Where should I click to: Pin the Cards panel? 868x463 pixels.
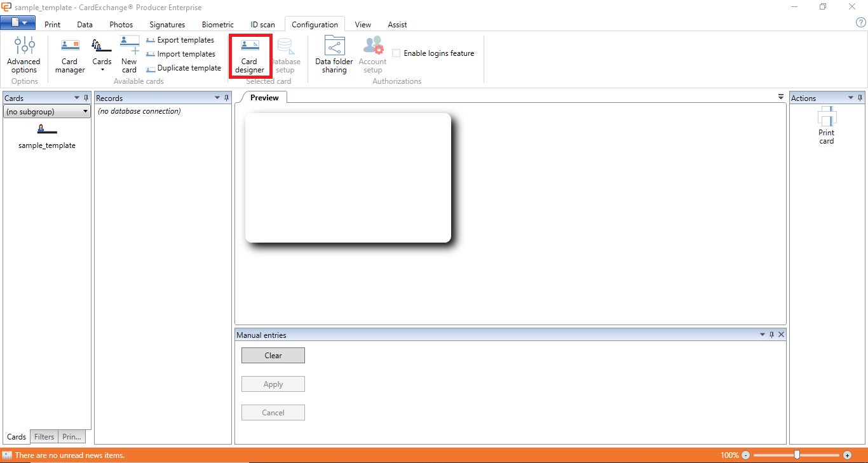[86, 98]
